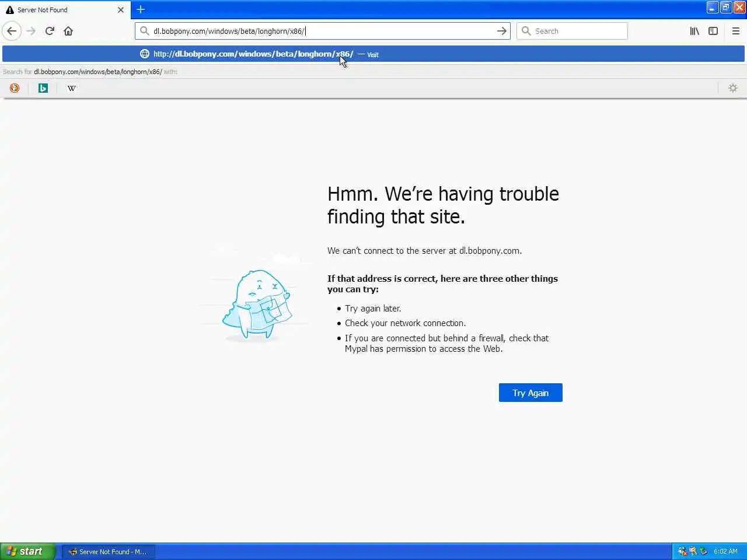Close the Server Not Found tab
This screenshot has height=560, width=747.
point(121,10)
